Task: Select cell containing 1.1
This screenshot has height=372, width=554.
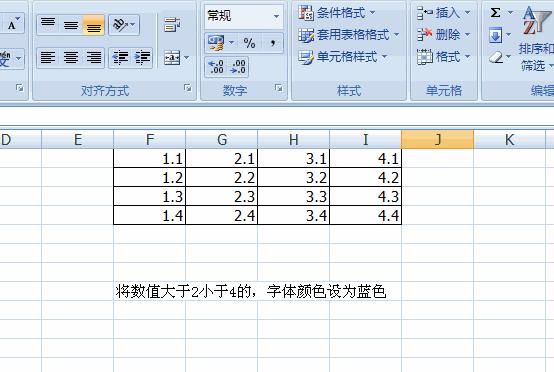Action: tap(150, 158)
